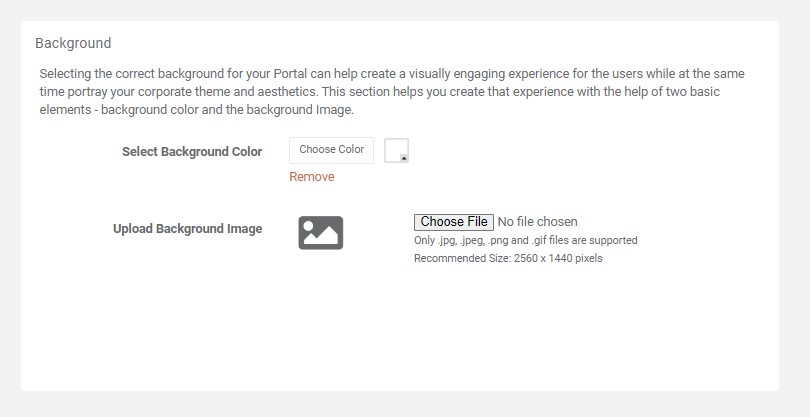Click the white color preview swatch
The image size is (810, 417).
[x=394, y=149]
